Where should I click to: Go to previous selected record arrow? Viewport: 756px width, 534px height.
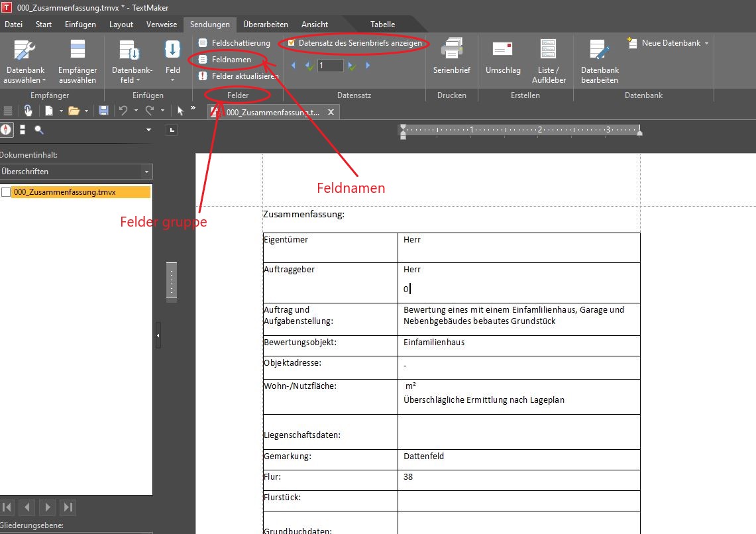coord(309,66)
